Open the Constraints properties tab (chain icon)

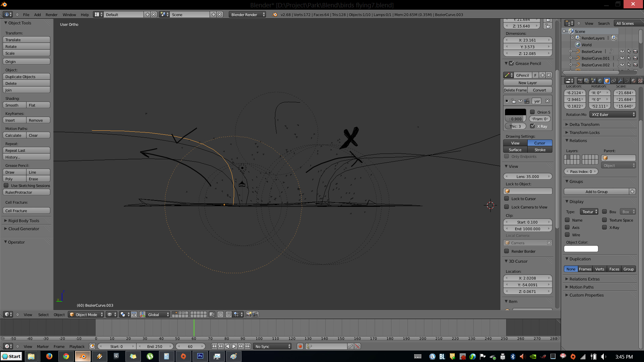coord(613,81)
